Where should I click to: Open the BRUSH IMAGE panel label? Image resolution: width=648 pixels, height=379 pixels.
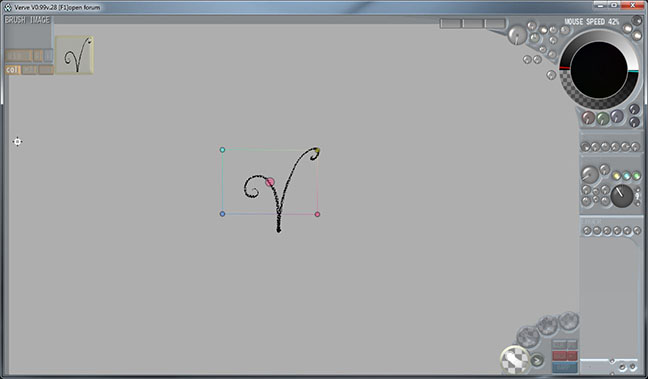tap(28, 20)
